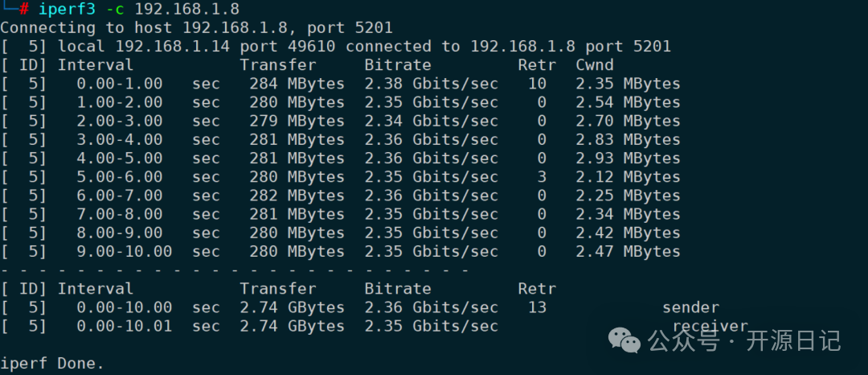Click port number 49610
This screenshot has height=375, width=868.
point(312,47)
